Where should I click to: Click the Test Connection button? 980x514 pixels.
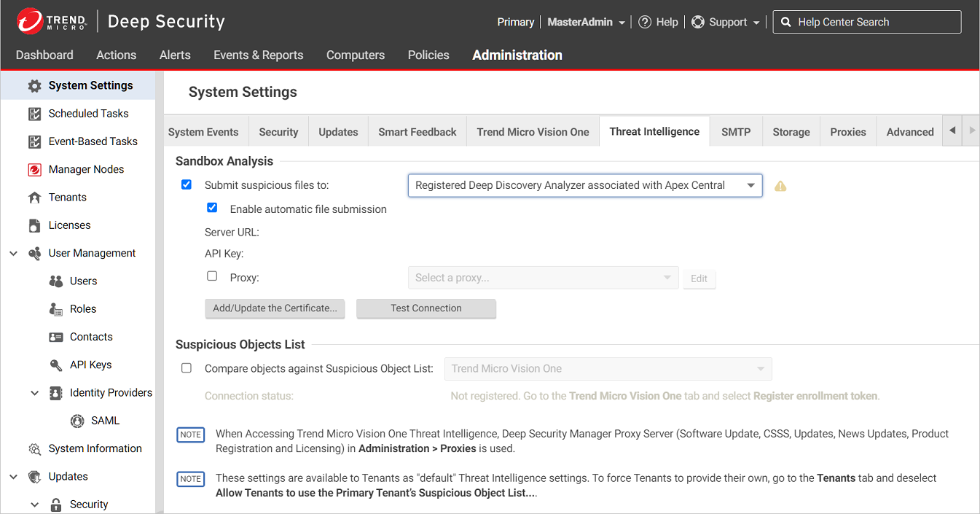(426, 308)
